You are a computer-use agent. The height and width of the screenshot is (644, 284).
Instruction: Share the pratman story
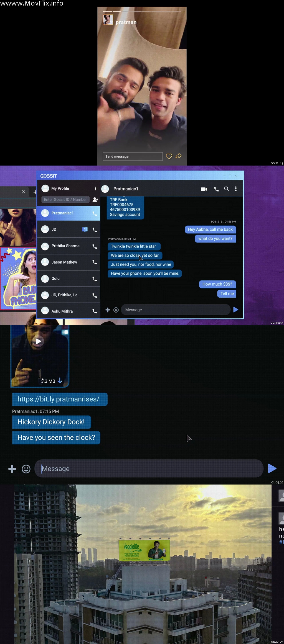tap(179, 156)
